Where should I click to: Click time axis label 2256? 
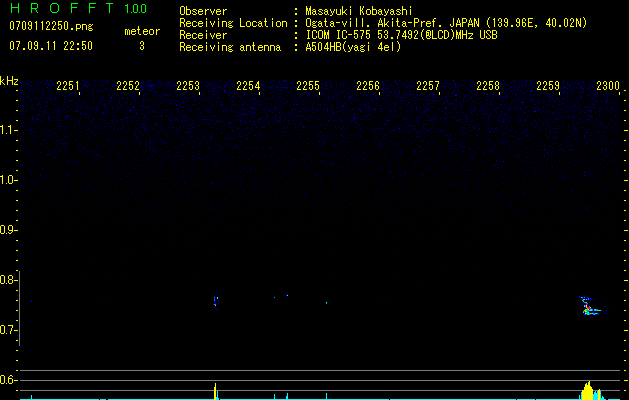368,86
